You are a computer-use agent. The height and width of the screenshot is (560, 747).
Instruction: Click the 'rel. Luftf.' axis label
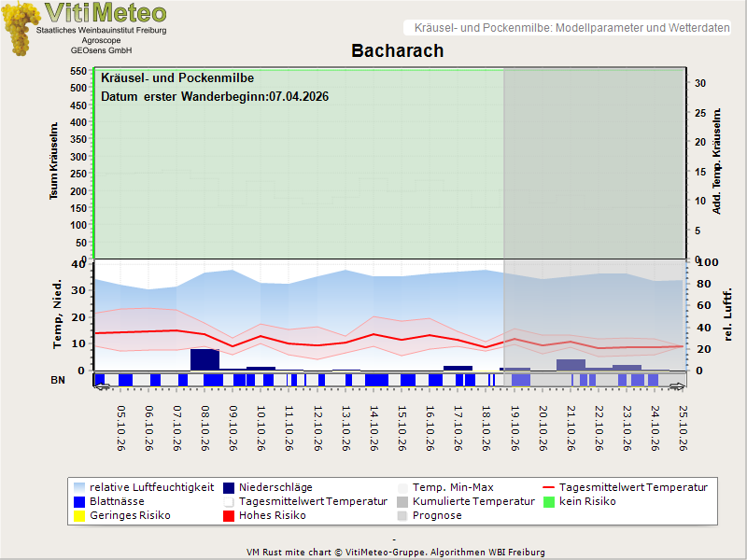pos(727,315)
